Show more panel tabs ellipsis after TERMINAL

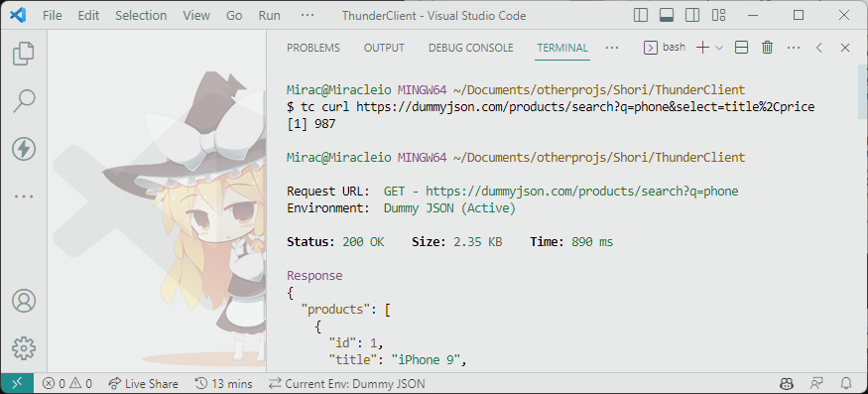point(612,48)
